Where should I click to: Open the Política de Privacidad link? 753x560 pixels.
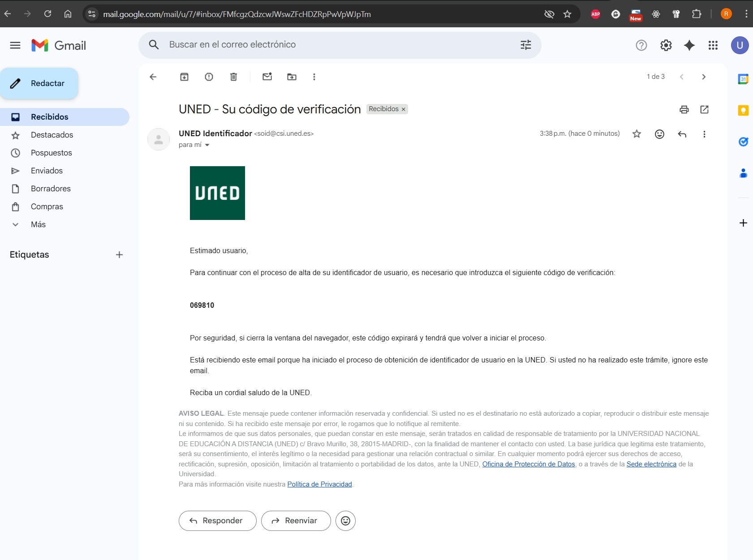319,484
